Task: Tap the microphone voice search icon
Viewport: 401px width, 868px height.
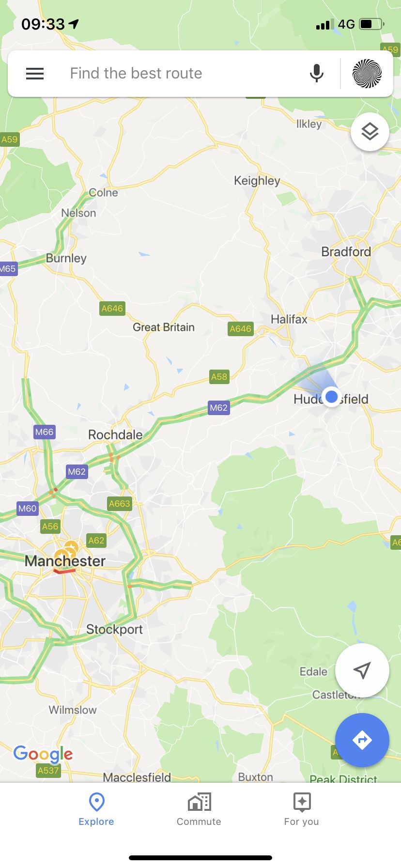Action: pos(317,74)
